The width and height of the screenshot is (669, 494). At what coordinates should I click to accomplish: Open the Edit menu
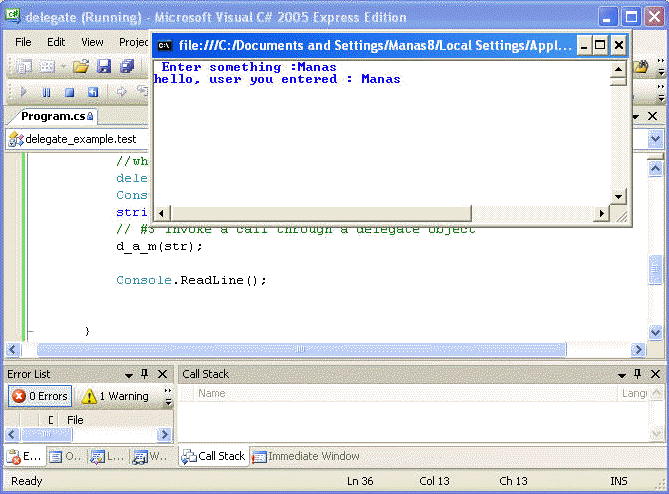[x=56, y=42]
